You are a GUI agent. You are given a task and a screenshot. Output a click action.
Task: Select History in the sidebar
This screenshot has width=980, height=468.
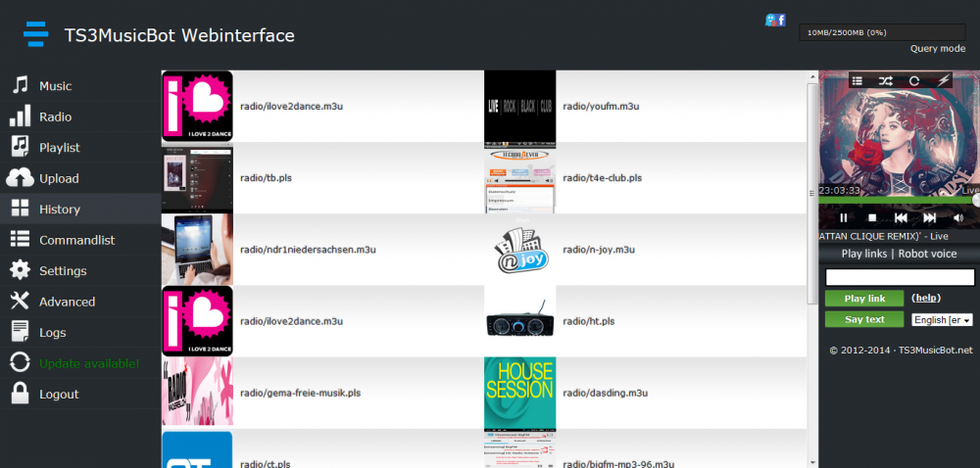(x=80, y=210)
